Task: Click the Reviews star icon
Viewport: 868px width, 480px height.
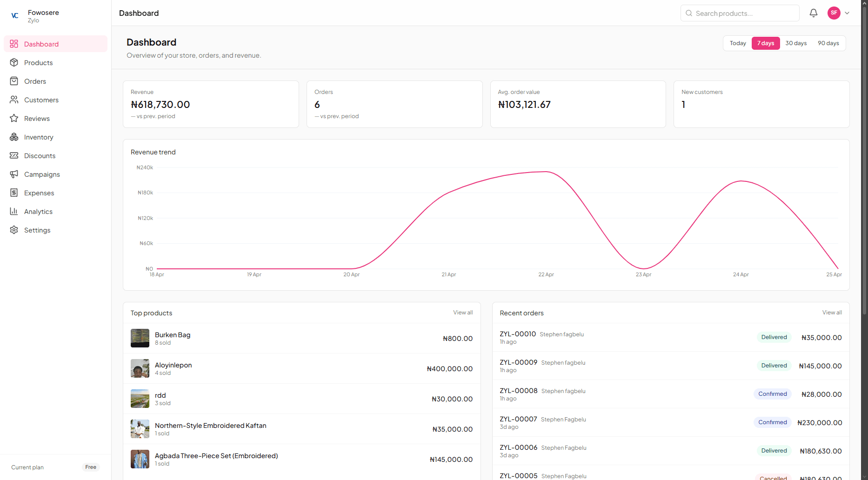Action: point(14,118)
